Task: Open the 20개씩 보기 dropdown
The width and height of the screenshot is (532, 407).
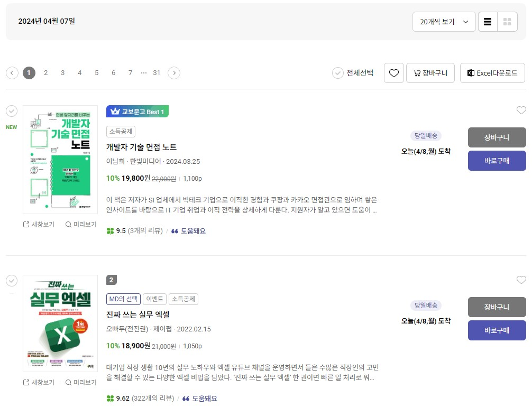Action: tap(444, 22)
